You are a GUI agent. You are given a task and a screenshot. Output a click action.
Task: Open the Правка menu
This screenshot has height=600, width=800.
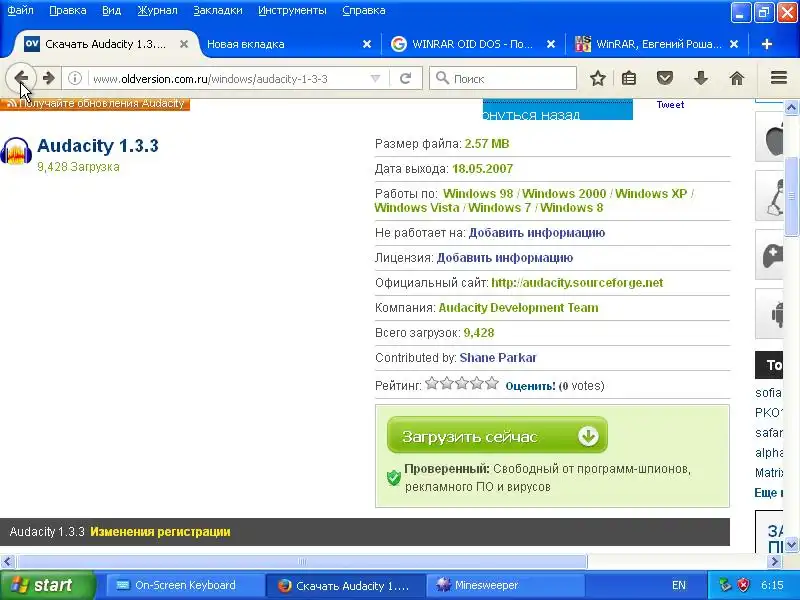pyautogui.click(x=68, y=10)
